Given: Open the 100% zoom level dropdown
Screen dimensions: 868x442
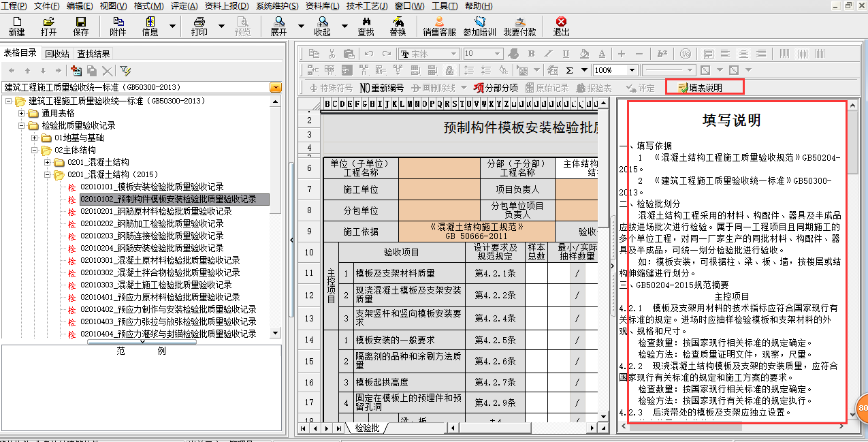Looking at the screenshot, I should (x=632, y=70).
